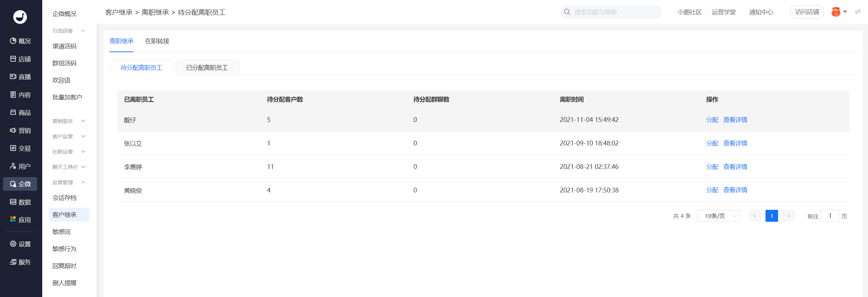Image resolution: width=868 pixels, height=297 pixels.
Task: Select the 离职继承 tab
Action: click(x=122, y=41)
